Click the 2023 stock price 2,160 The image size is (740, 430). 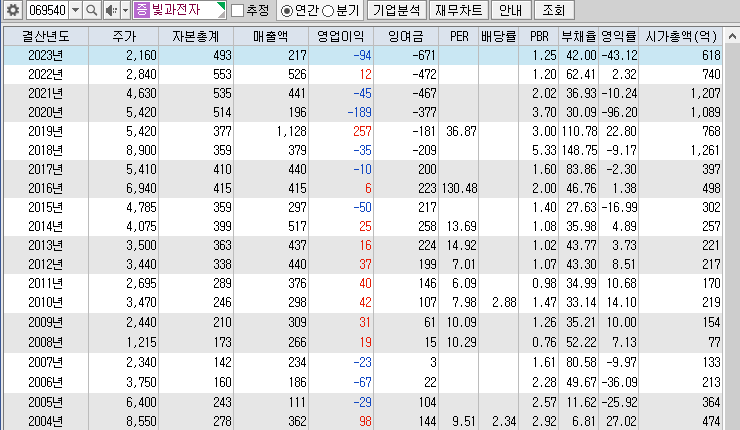click(141, 55)
